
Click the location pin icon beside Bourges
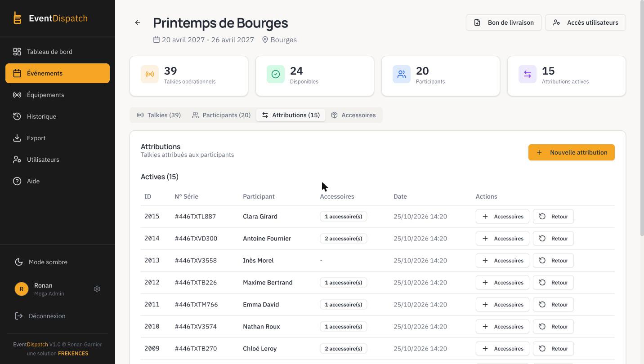(265, 40)
